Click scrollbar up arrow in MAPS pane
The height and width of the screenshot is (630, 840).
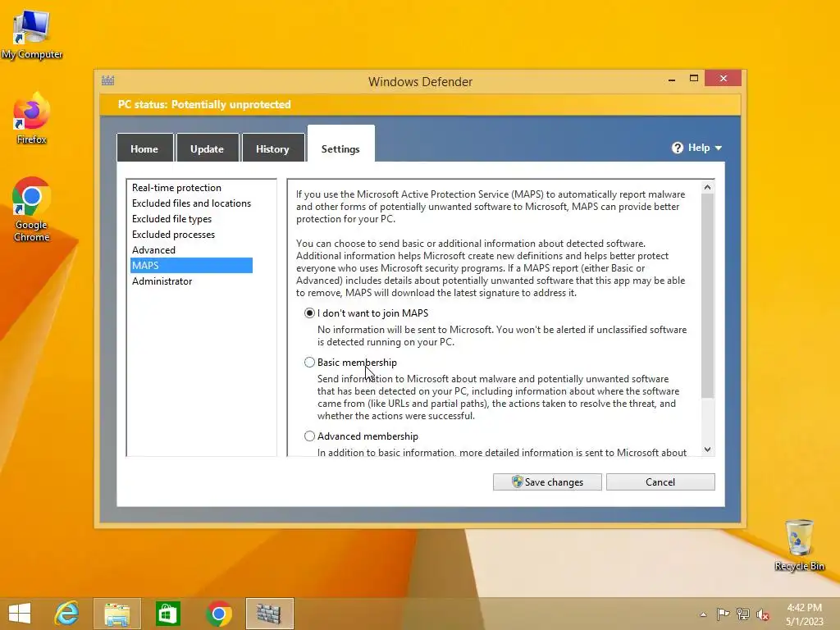[x=707, y=187]
